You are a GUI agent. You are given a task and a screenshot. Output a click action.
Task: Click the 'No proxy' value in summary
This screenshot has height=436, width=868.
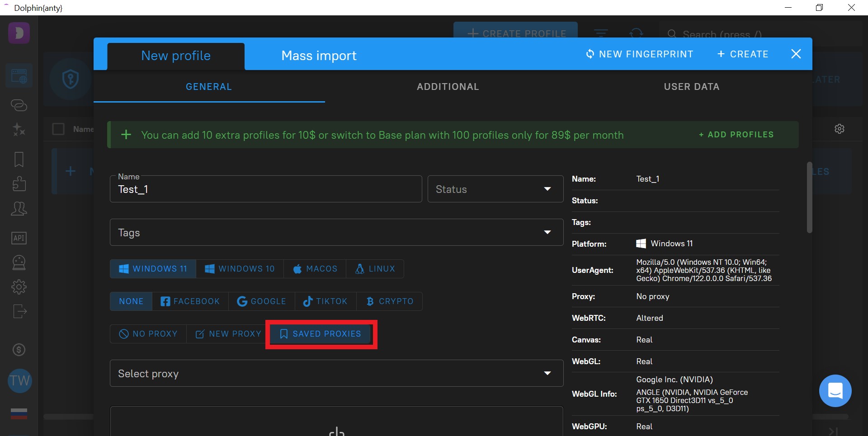click(653, 296)
